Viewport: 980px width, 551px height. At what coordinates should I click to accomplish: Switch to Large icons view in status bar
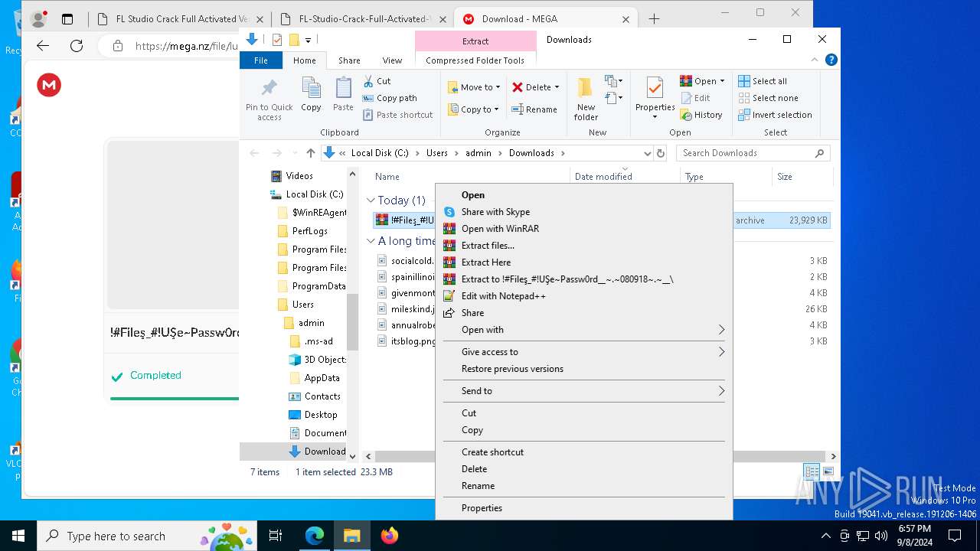tap(828, 472)
